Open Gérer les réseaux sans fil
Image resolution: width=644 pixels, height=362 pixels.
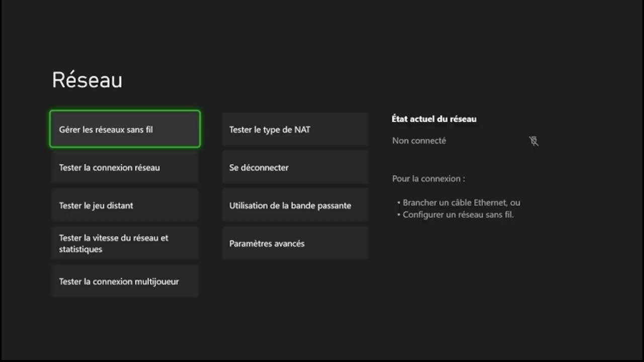coord(125,129)
